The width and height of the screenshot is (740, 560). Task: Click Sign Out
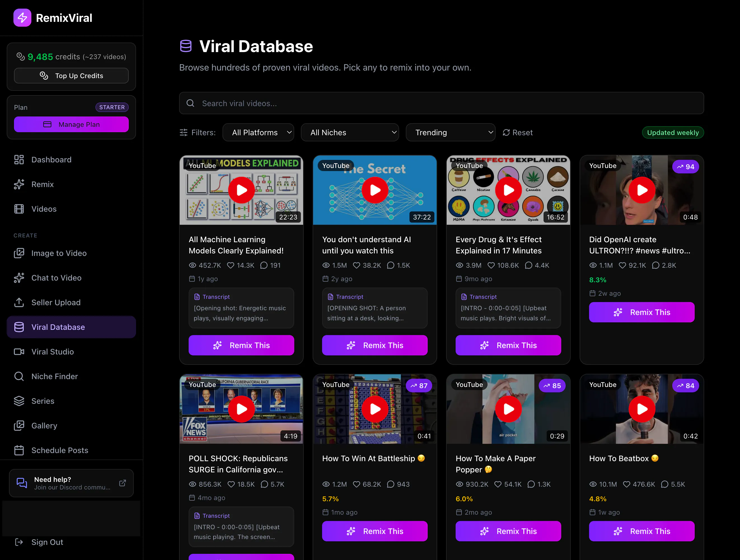(x=47, y=542)
